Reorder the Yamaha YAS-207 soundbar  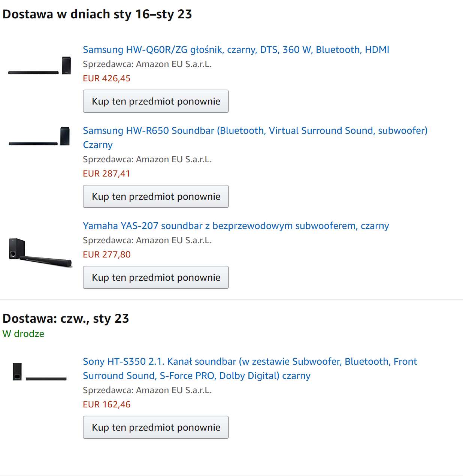155,277
